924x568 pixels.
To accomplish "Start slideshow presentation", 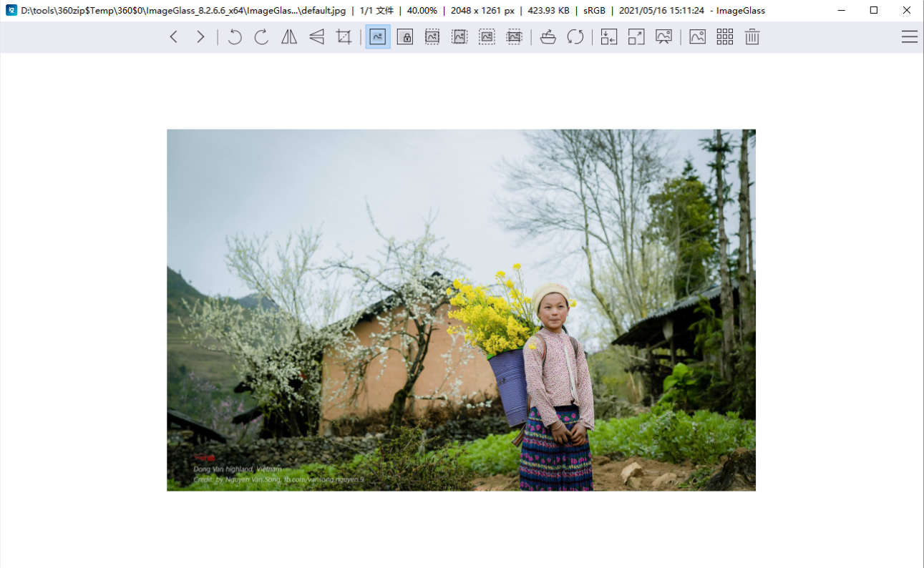I will tap(663, 37).
